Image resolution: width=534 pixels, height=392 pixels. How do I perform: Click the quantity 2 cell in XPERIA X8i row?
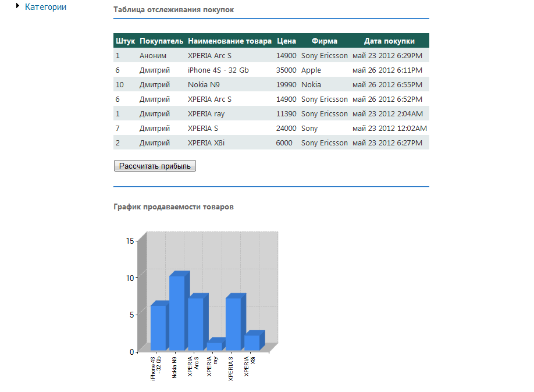[118, 143]
